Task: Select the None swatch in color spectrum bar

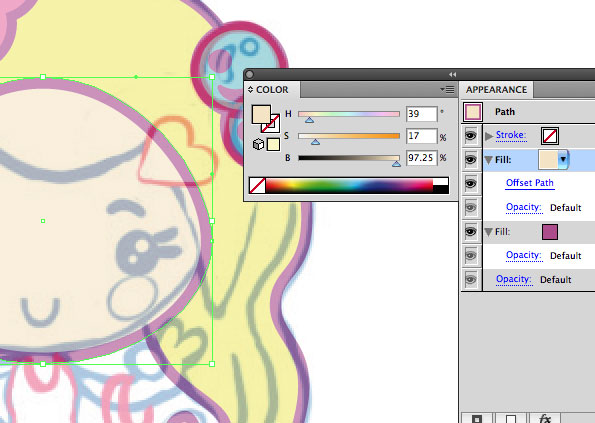Action: tap(257, 186)
